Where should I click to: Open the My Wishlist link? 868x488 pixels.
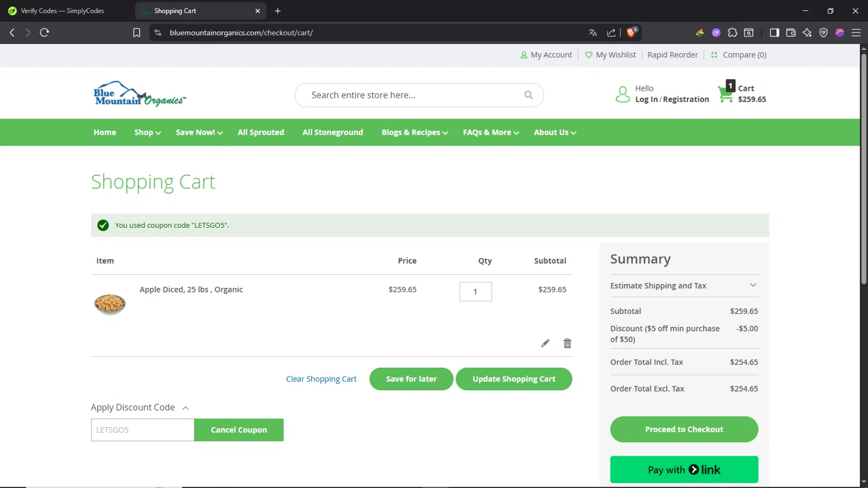click(610, 55)
